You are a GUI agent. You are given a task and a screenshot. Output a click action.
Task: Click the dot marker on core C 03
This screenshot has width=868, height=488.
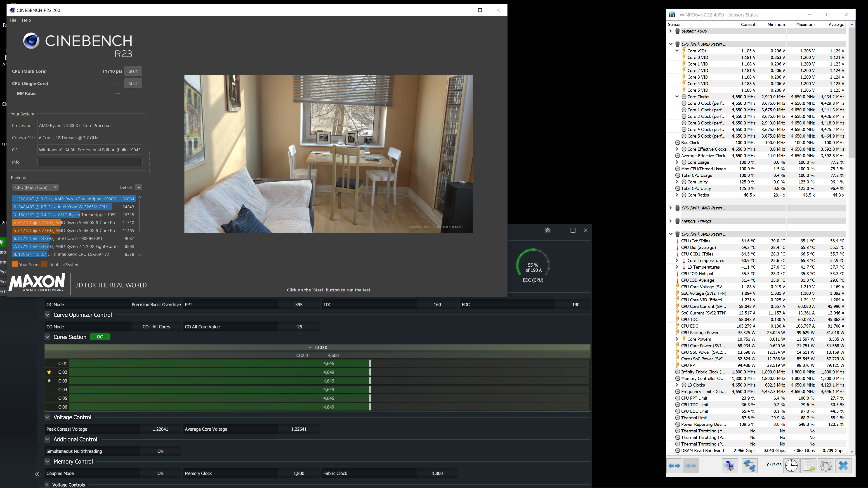49,381
